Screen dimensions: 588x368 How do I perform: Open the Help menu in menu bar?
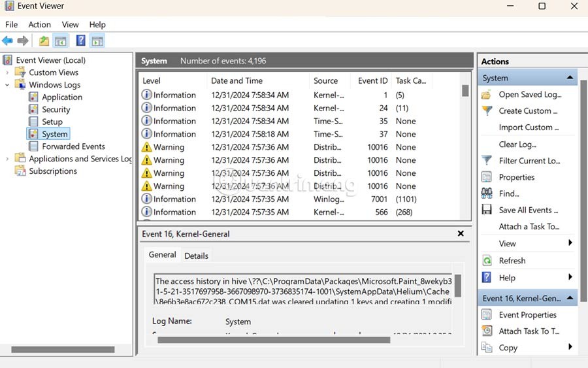coord(97,25)
